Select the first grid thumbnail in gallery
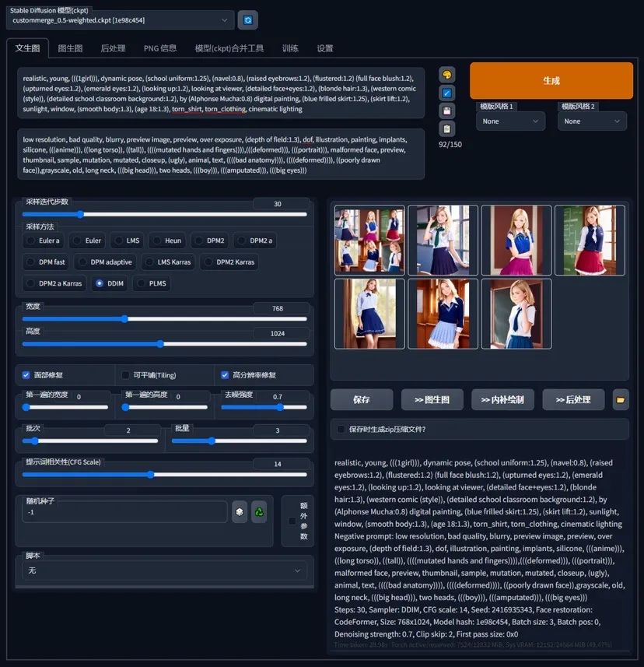The height and width of the screenshot is (667, 644). click(369, 240)
